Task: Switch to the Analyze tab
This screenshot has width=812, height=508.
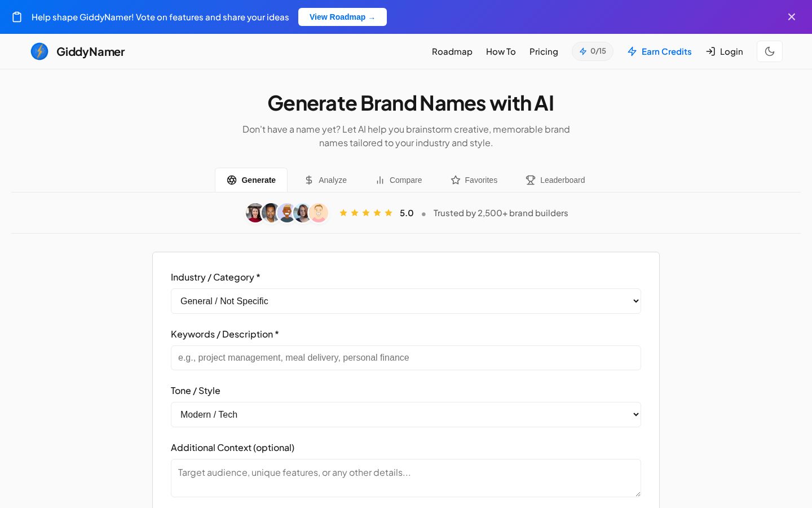Action: [x=326, y=180]
